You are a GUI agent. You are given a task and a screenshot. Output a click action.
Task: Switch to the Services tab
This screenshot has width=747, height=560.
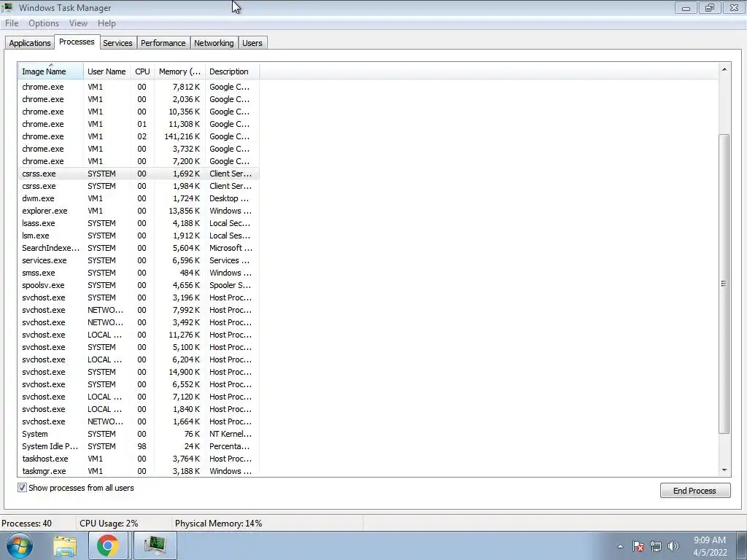(117, 43)
